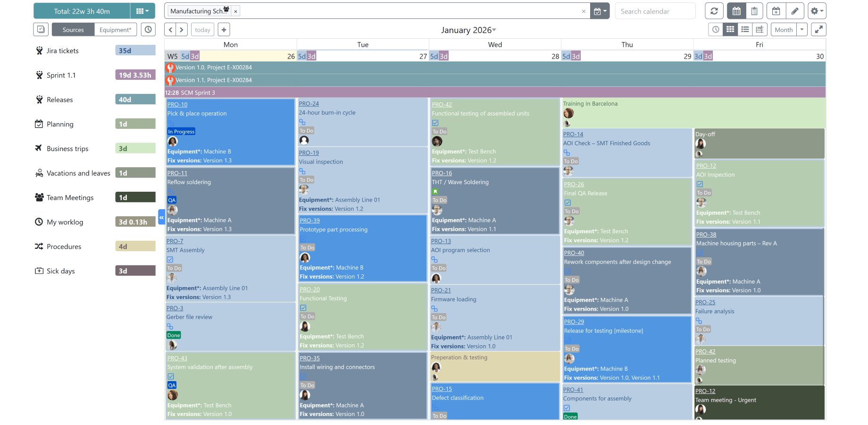Check the checkbox on PRO-42 card

[435, 123]
